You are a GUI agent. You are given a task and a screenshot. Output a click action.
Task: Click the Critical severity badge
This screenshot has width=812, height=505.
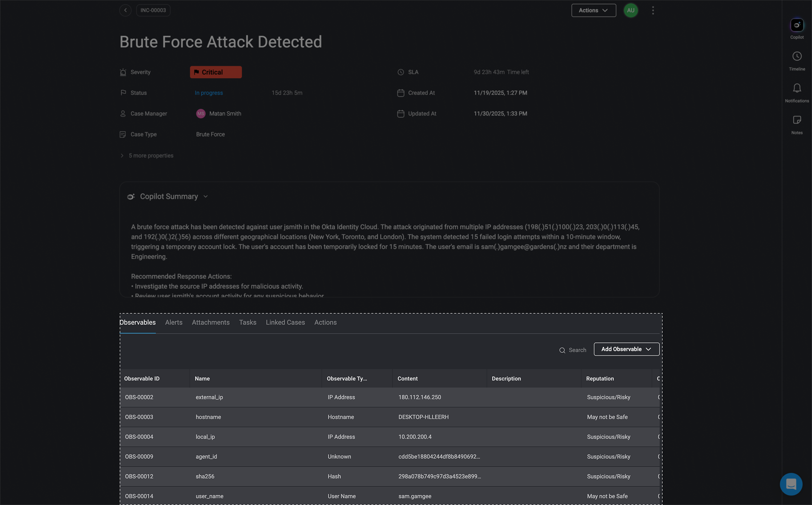coord(216,72)
